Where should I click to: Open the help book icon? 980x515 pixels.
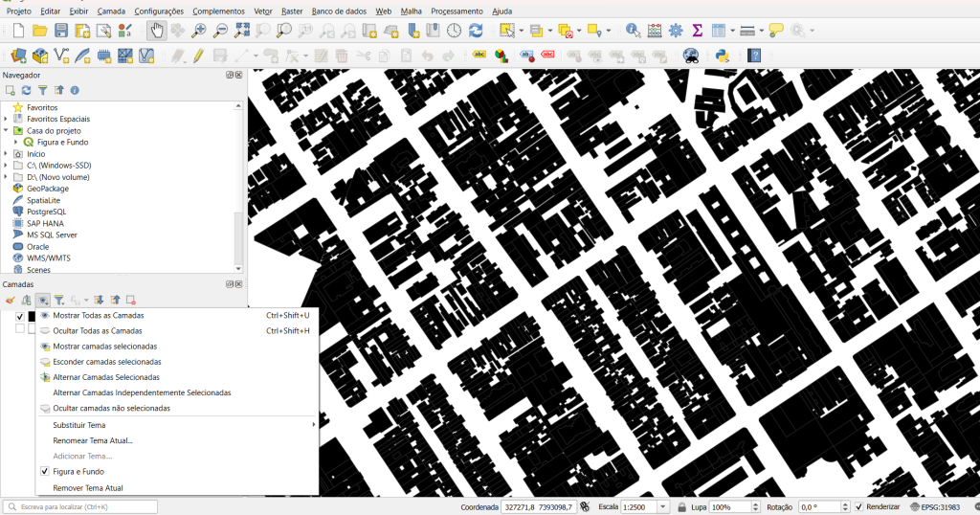tap(754, 56)
